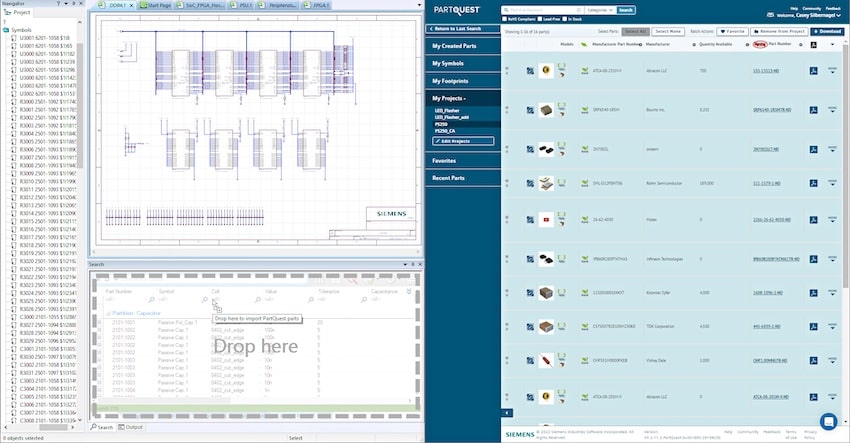Pin the Navigator panel
Image resolution: width=850 pixels, height=443 pixels.
click(x=74, y=3)
